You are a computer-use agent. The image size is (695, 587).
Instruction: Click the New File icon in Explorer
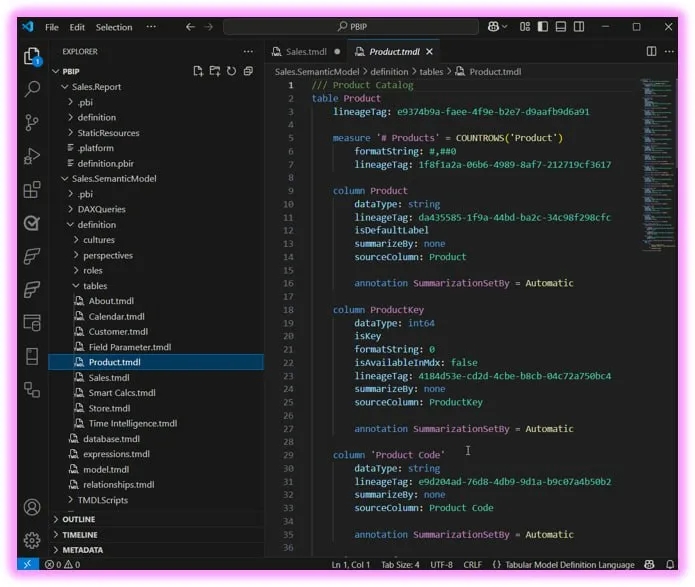(198, 71)
